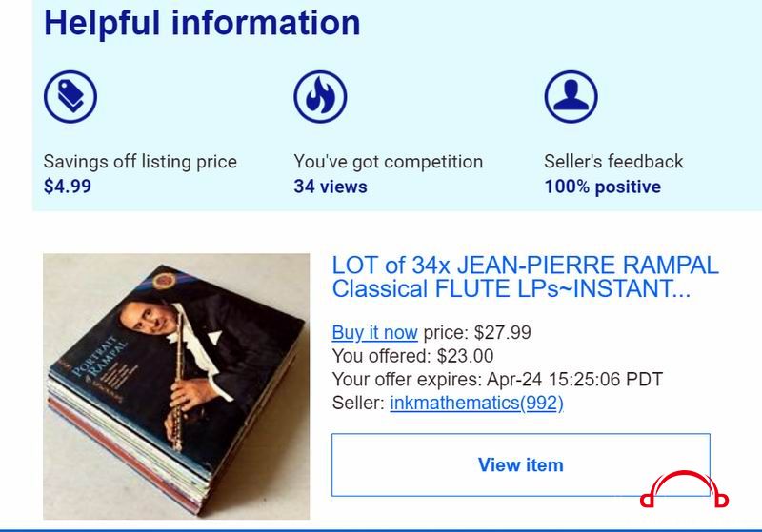762x532 pixels.
Task: Click the price tag savings icon
Action: click(x=70, y=96)
